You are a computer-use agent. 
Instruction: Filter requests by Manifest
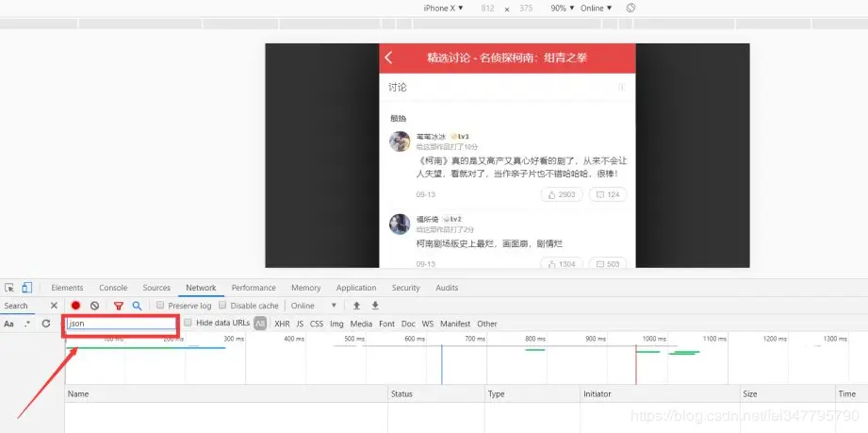pyautogui.click(x=455, y=324)
